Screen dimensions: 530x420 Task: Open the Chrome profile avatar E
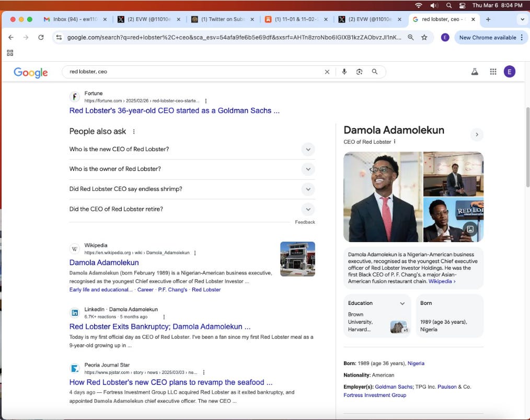point(445,38)
